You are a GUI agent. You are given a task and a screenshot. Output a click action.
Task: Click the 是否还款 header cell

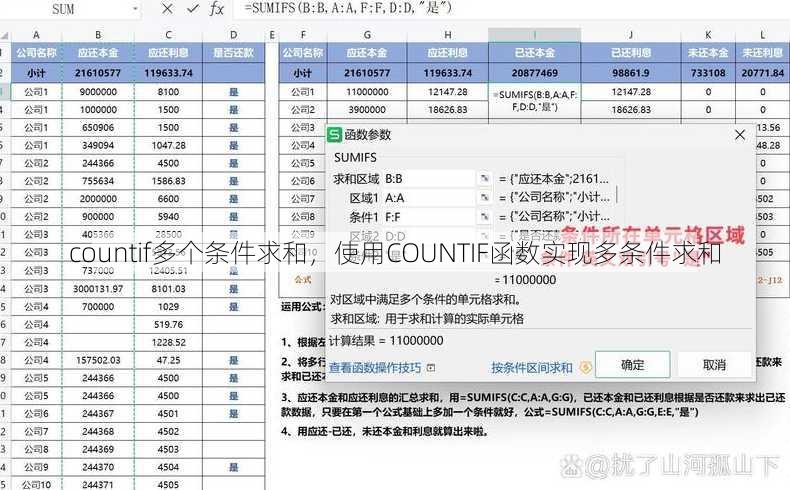(233, 52)
